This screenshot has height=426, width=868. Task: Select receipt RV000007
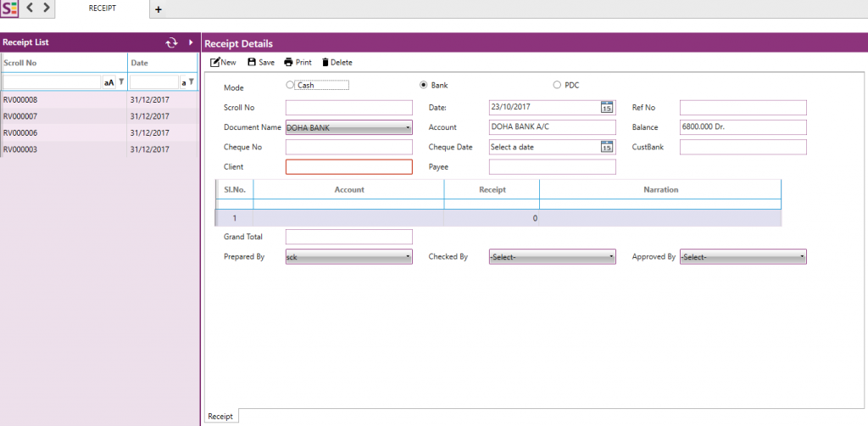coord(100,116)
